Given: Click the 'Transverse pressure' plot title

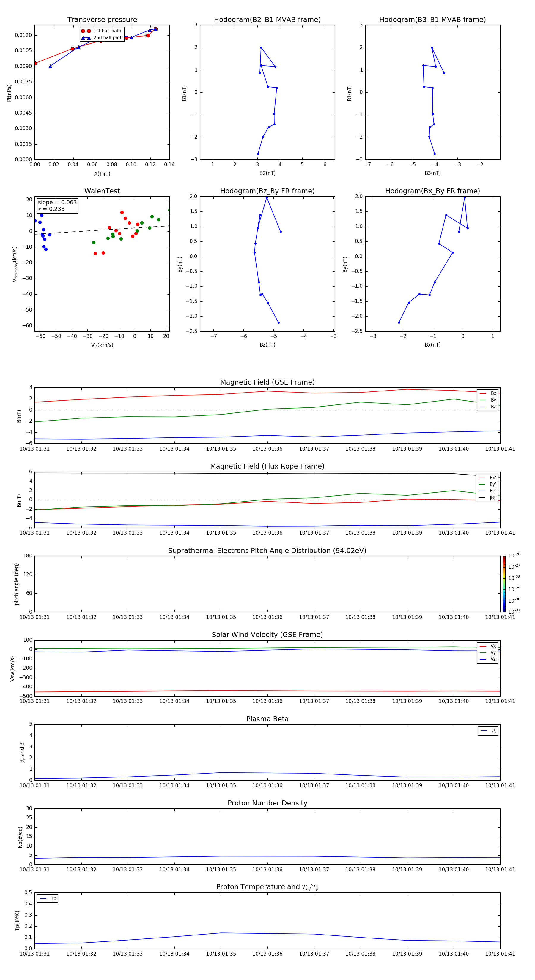Looking at the screenshot, I should (102, 20).
